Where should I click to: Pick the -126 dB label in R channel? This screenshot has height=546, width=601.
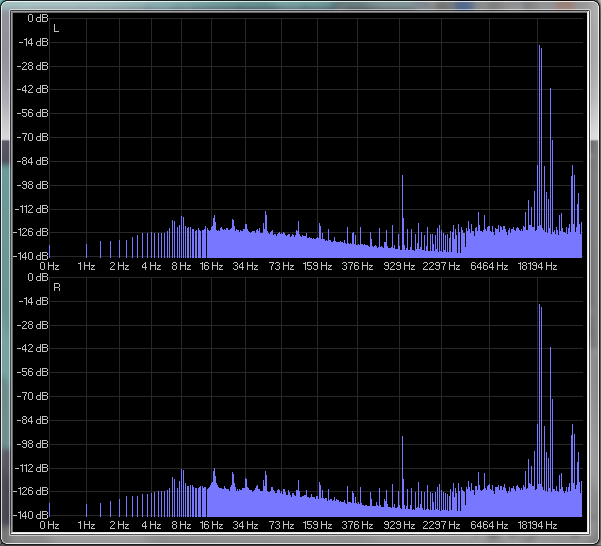pyautogui.click(x=31, y=491)
